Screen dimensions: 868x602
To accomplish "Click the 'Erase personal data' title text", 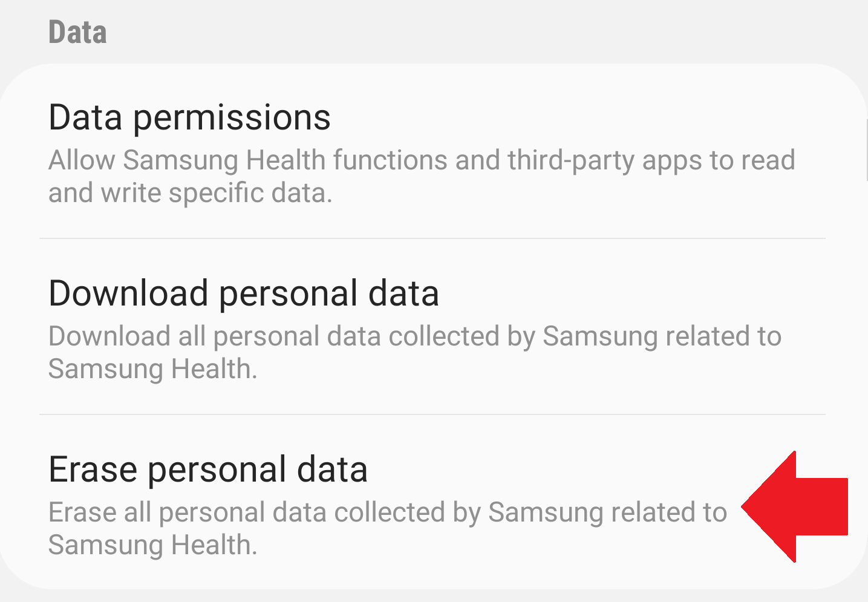I will (208, 469).
